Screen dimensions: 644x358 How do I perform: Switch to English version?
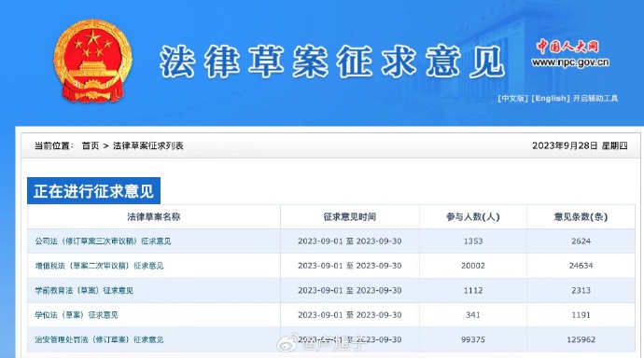tap(551, 99)
